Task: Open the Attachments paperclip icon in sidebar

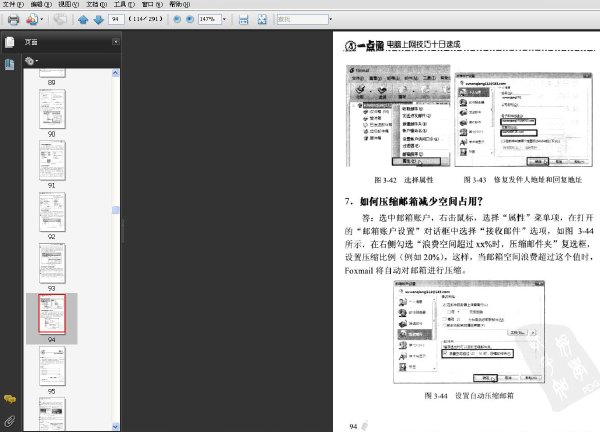Action: point(10,421)
